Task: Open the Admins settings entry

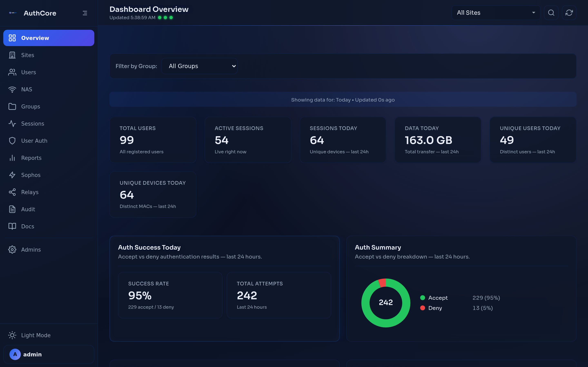Action: [31, 250]
